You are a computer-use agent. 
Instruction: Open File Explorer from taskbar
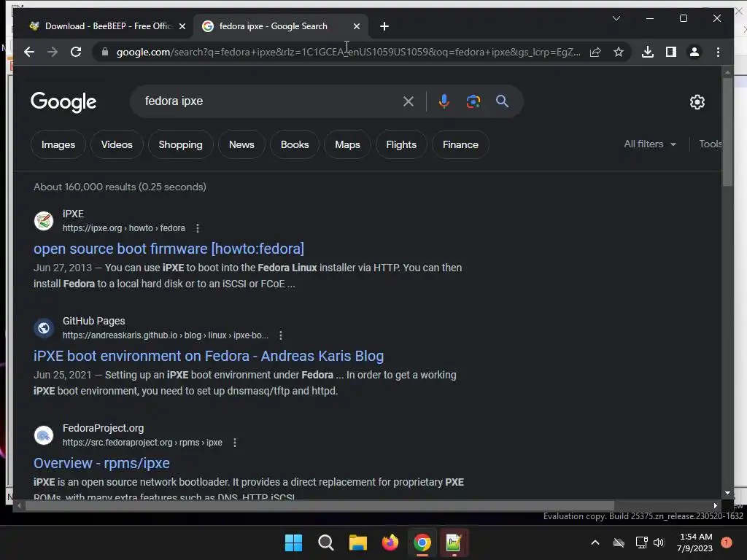[x=357, y=542]
